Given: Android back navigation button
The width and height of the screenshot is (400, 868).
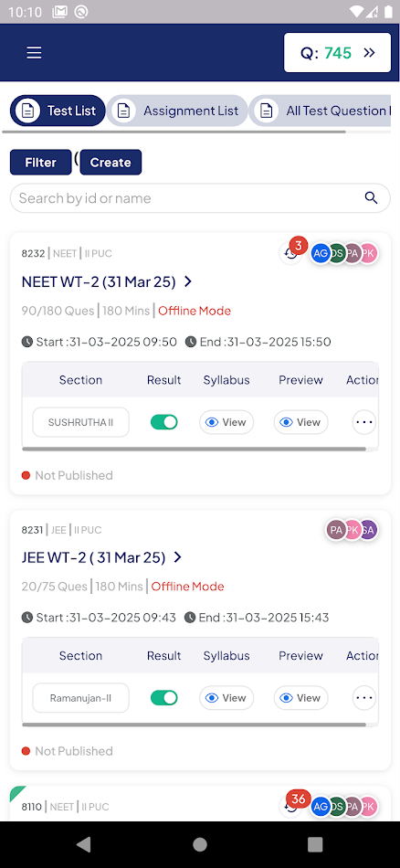Looking at the screenshot, I should (83, 844).
